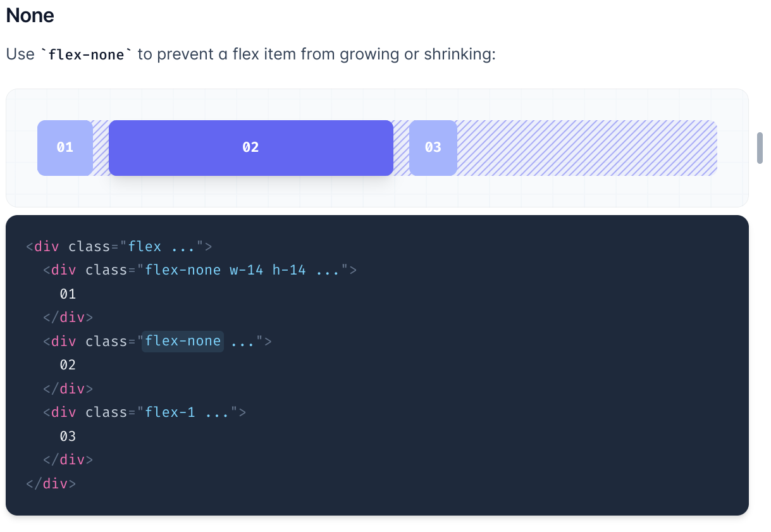Select the outer flex class attribute
771x532 pixels.
(144, 246)
